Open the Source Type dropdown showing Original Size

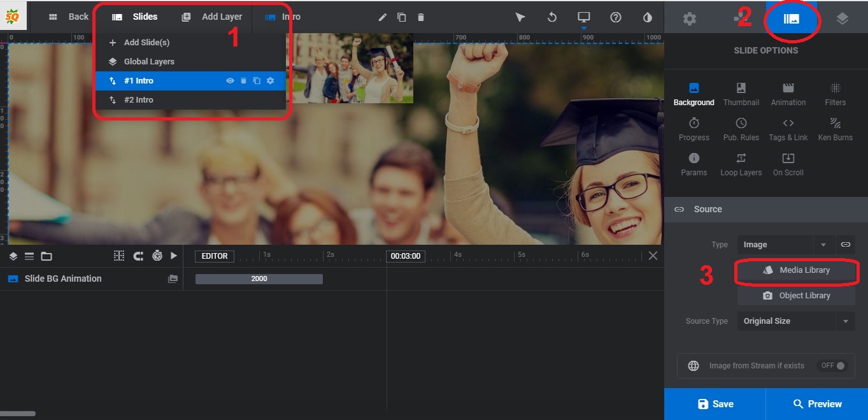click(796, 321)
